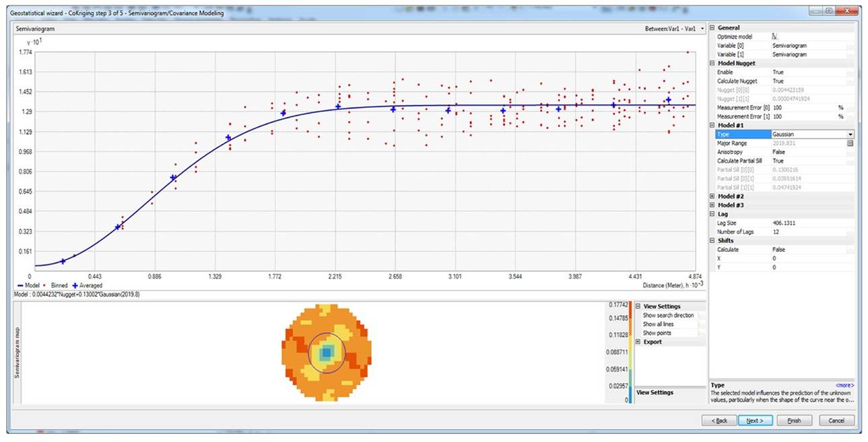Click the blue averaged cross near the origin
The image size is (868, 442).
63,261
